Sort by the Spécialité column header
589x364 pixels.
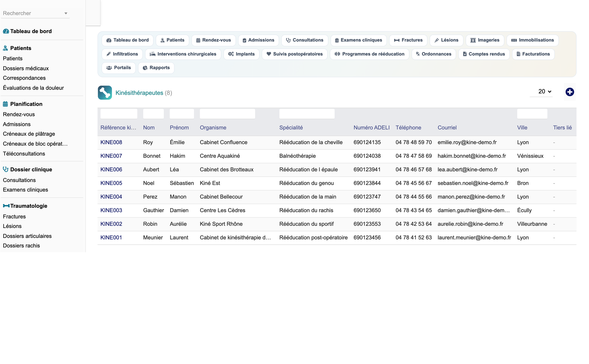[291, 128]
